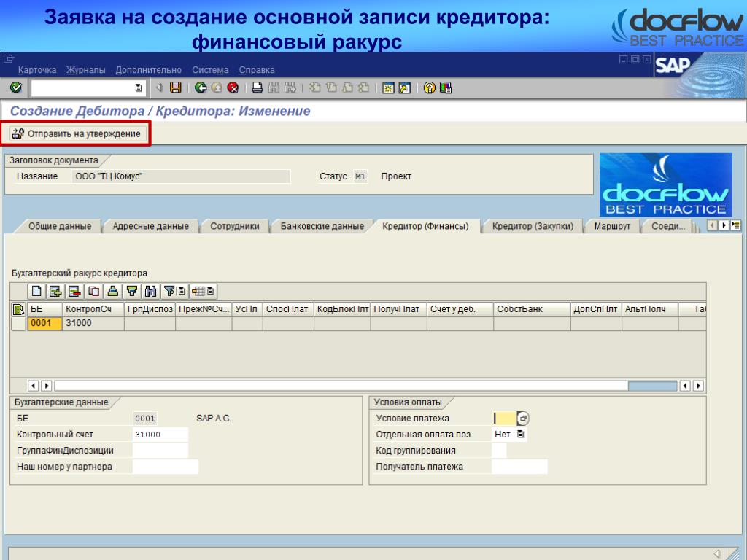Click the binoculars Find icon in grid toolbar
747x560 pixels.
[x=151, y=292]
